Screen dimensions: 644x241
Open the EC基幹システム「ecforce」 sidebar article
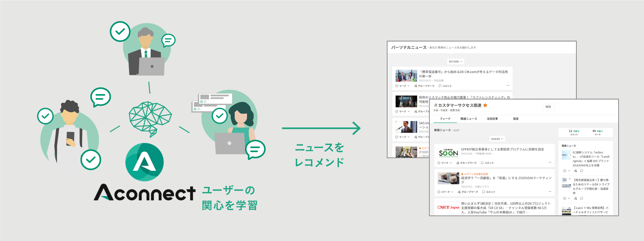pos(591,159)
